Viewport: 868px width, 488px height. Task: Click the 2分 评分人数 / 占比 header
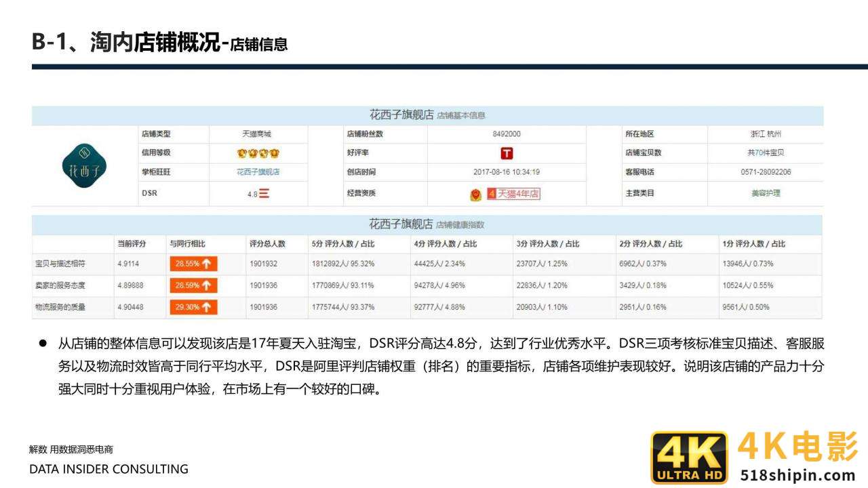[650, 244]
